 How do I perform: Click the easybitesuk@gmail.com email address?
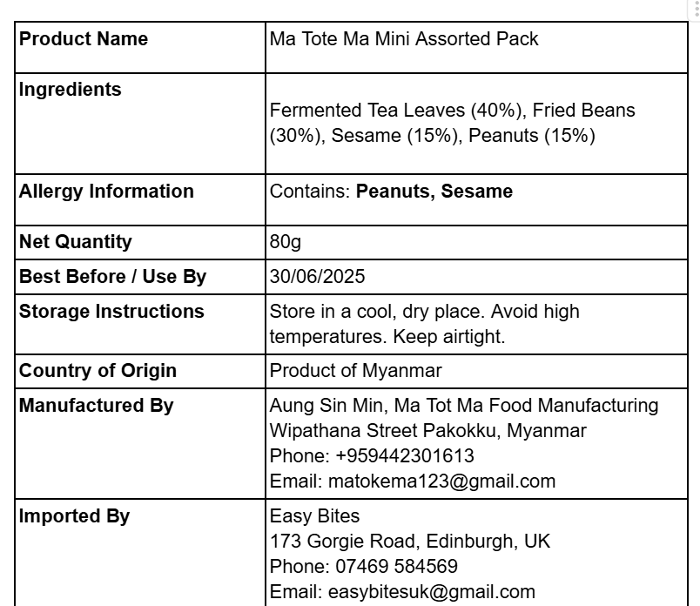[x=431, y=592]
